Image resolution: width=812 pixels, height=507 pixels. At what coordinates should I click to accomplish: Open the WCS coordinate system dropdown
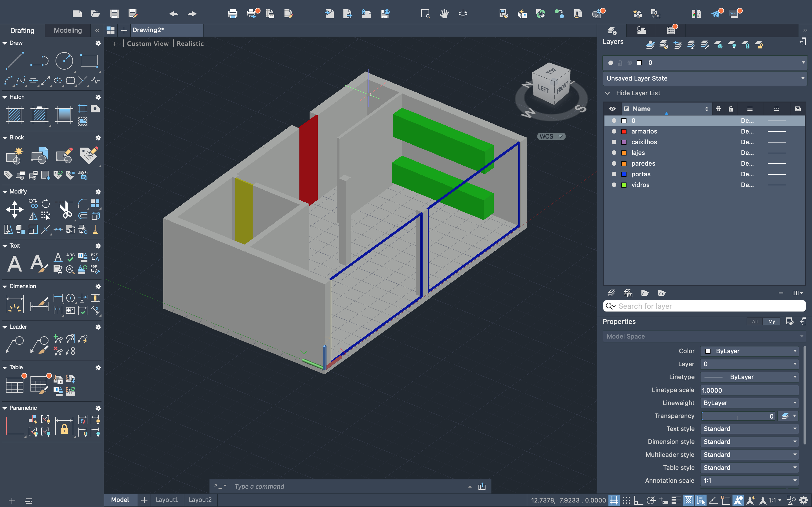click(551, 137)
